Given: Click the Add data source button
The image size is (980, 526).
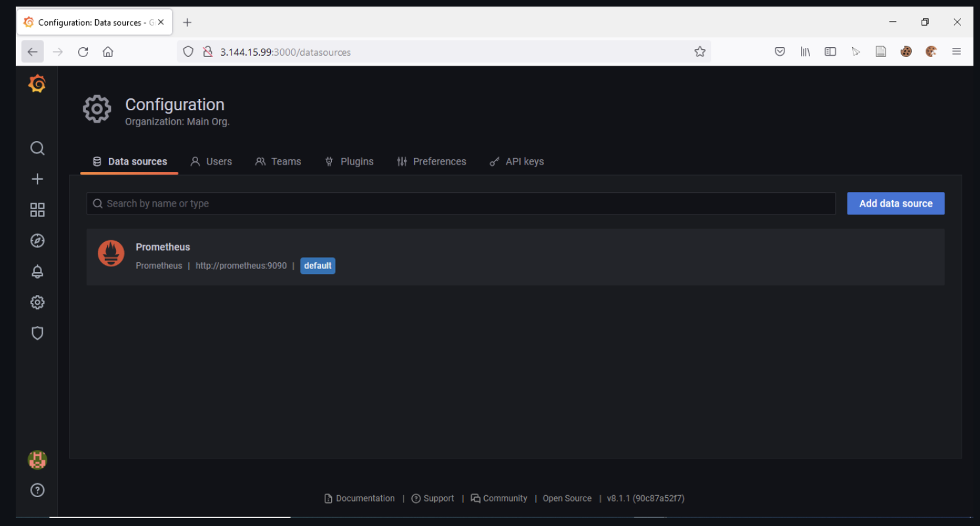Looking at the screenshot, I should (x=895, y=203).
